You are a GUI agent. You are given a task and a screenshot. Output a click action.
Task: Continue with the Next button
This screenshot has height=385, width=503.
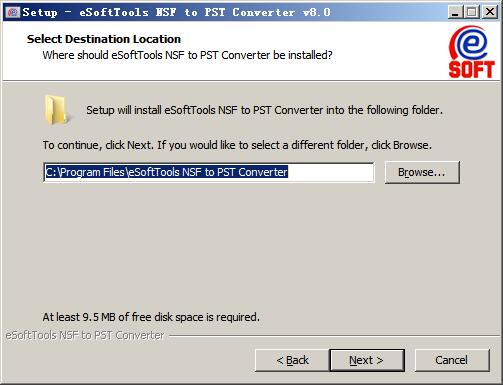(x=367, y=360)
